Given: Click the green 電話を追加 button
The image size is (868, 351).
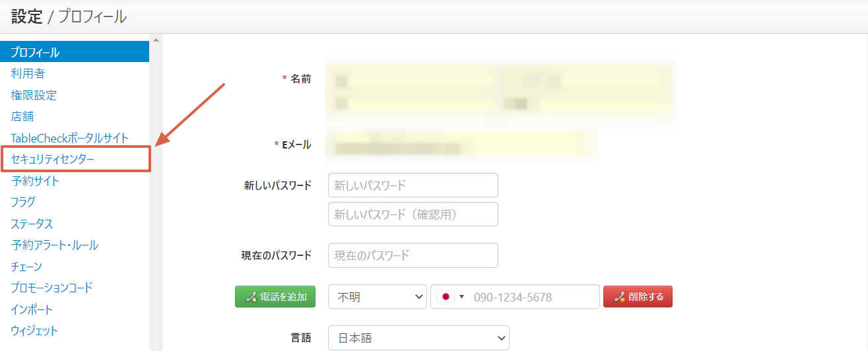Looking at the screenshot, I should [x=275, y=297].
